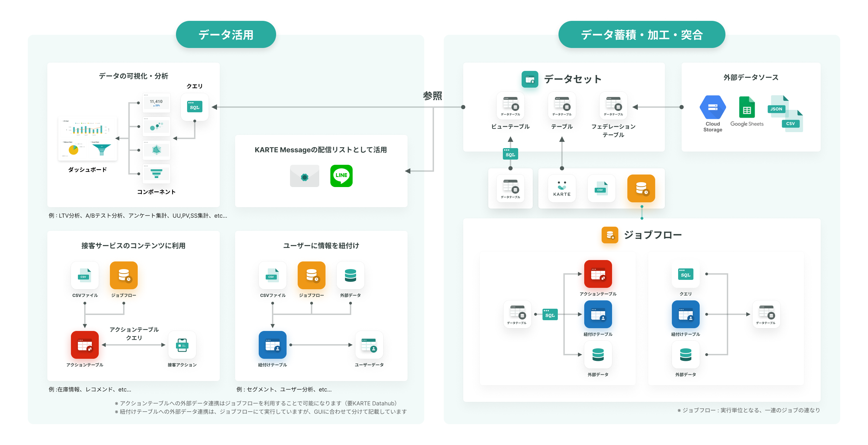Click the KARTE application icon in dataset
The height and width of the screenshot is (445, 868).
point(562,192)
